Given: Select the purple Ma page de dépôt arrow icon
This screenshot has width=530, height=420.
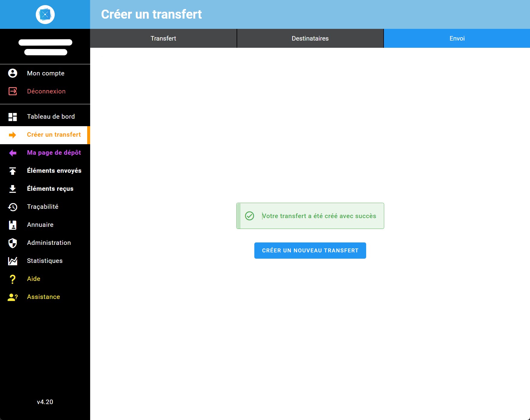Looking at the screenshot, I should point(12,153).
